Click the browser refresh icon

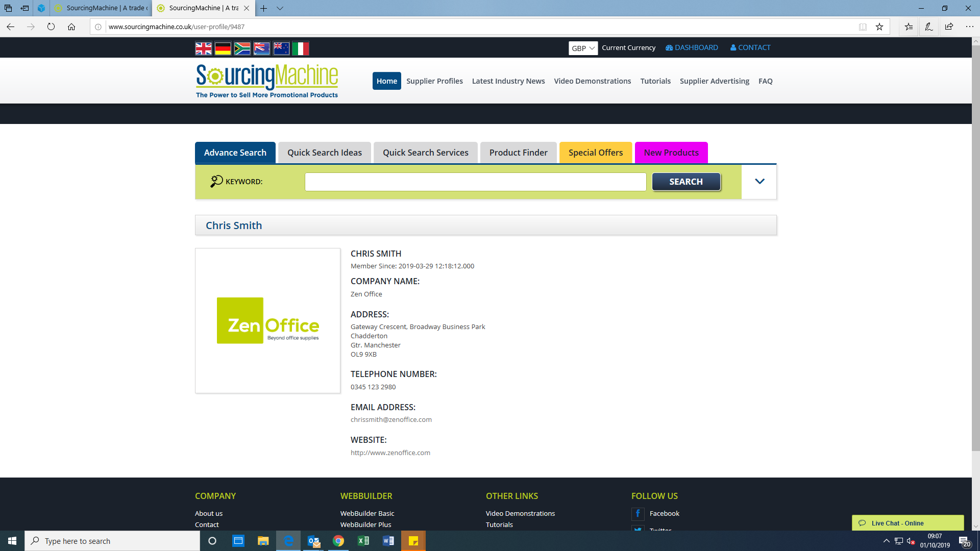(51, 27)
